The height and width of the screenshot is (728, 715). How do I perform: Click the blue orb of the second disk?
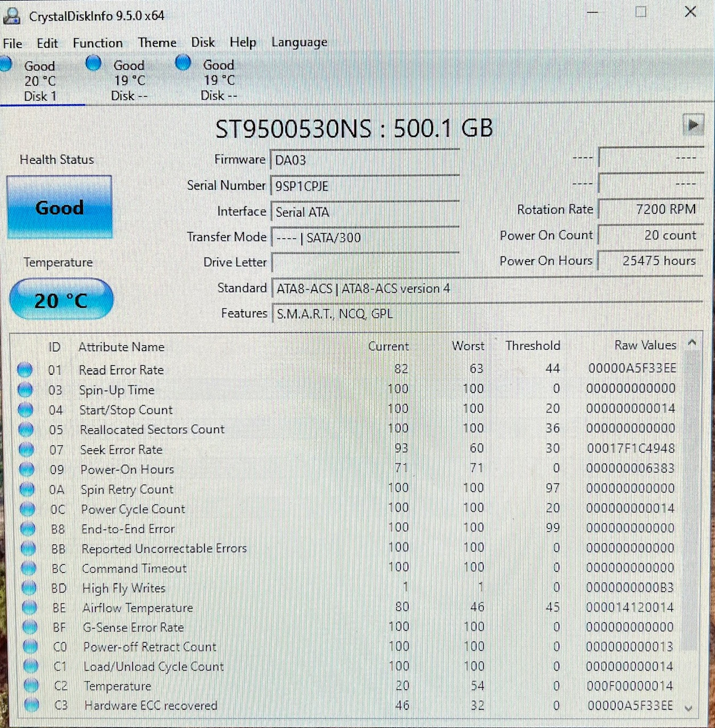click(x=93, y=63)
